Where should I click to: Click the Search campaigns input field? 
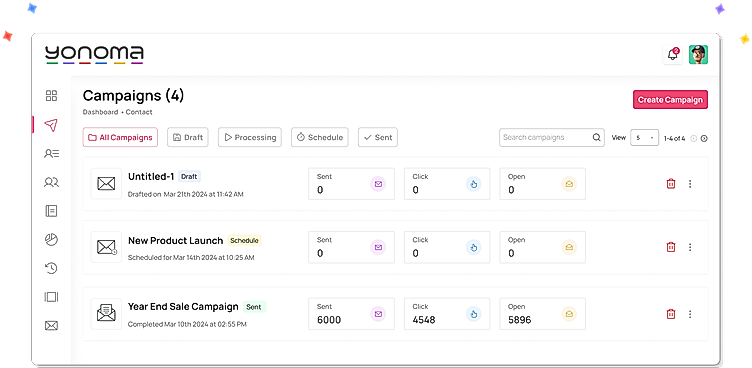point(552,137)
